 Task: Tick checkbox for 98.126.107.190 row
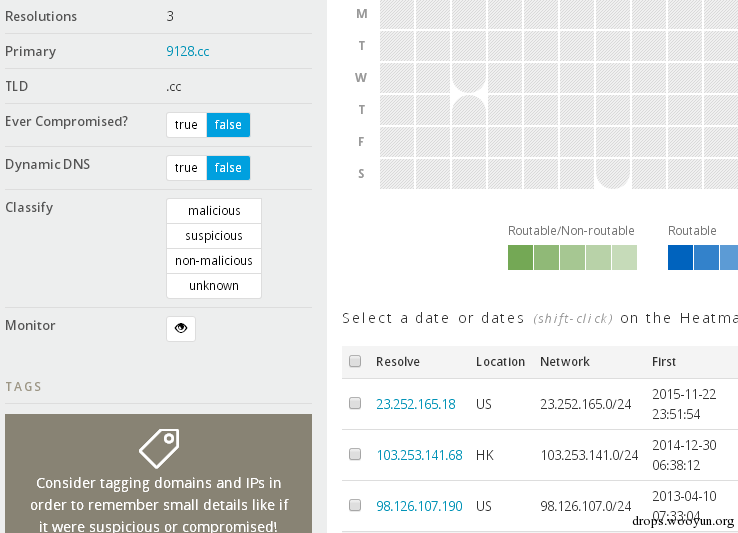[355, 506]
